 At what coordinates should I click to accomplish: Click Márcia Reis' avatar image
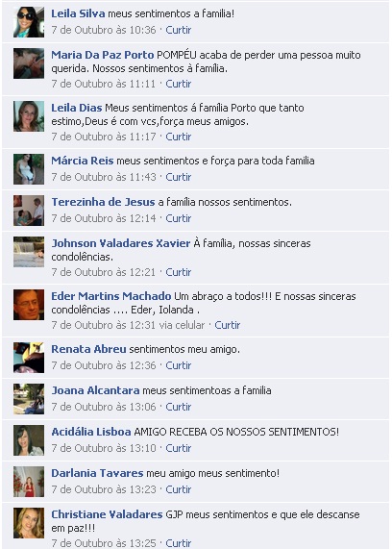click(29, 169)
